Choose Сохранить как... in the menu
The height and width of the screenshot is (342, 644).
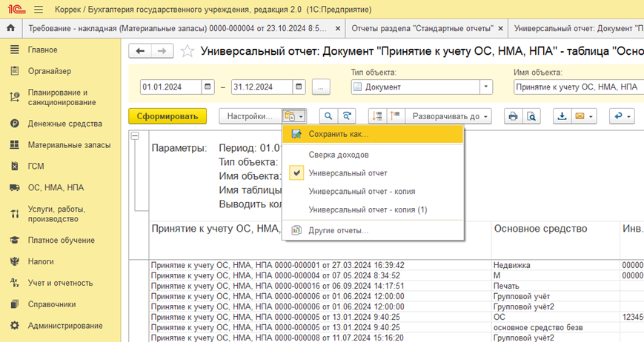coord(373,134)
